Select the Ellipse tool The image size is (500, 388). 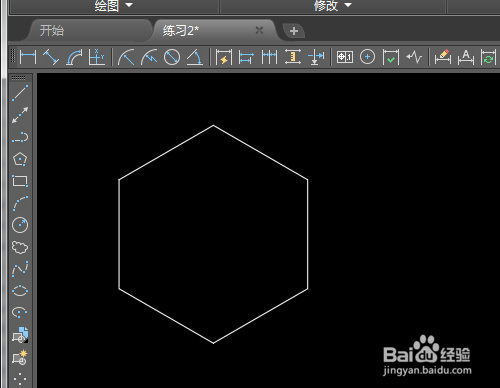pyautogui.click(x=20, y=291)
